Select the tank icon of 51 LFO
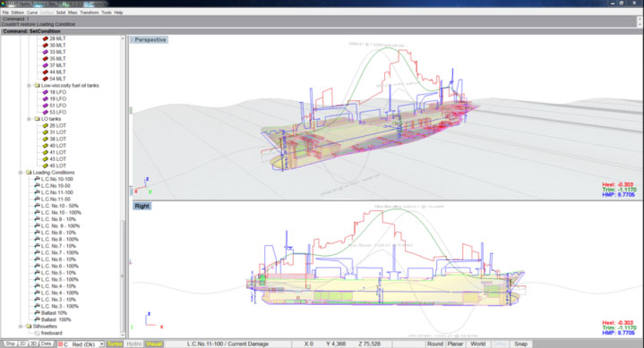The width and height of the screenshot is (644, 348). click(x=46, y=106)
